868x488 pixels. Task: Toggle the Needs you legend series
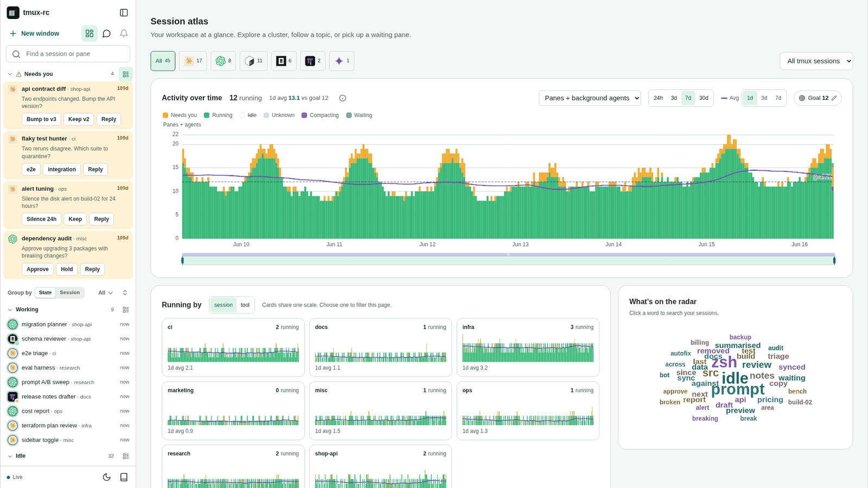[x=180, y=115]
